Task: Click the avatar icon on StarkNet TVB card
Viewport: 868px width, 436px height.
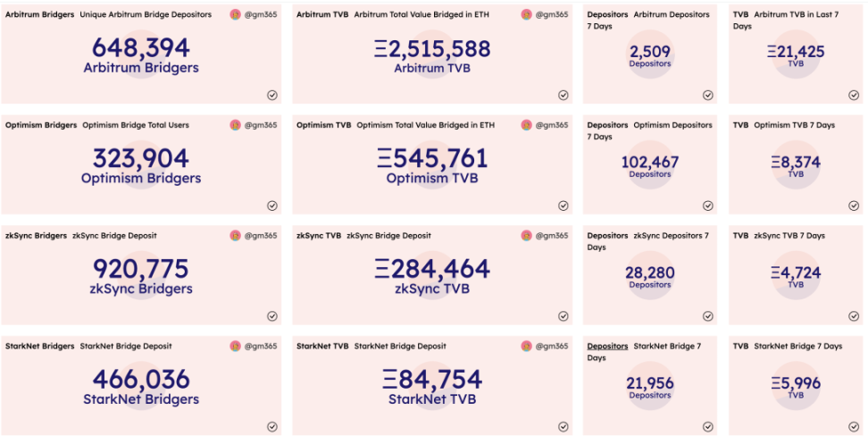Action: pos(527,346)
